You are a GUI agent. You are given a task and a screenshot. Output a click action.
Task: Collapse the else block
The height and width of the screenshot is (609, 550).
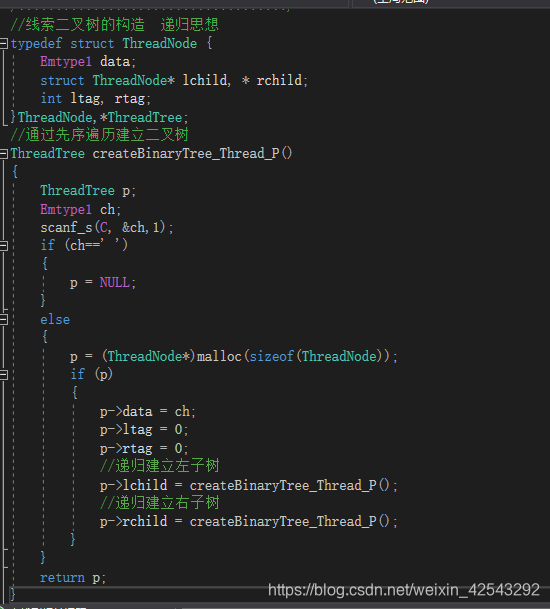(x=3, y=320)
